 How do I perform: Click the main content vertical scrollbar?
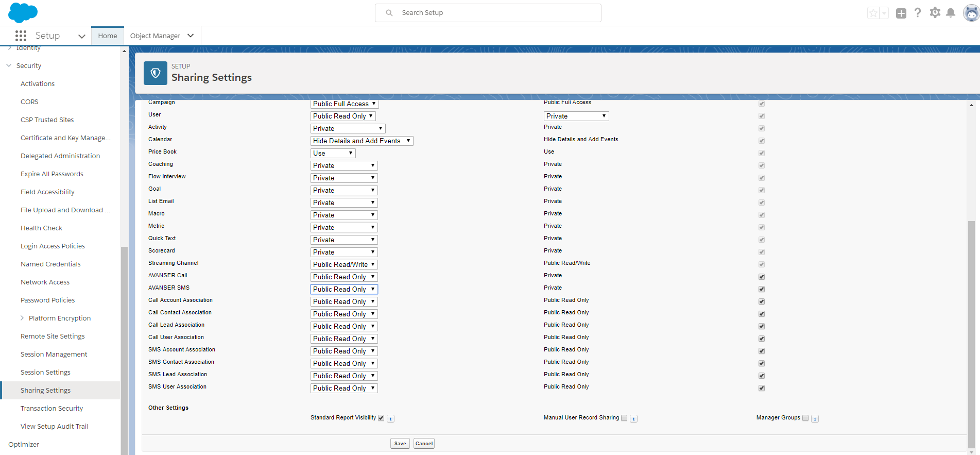click(x=971, y=335)
